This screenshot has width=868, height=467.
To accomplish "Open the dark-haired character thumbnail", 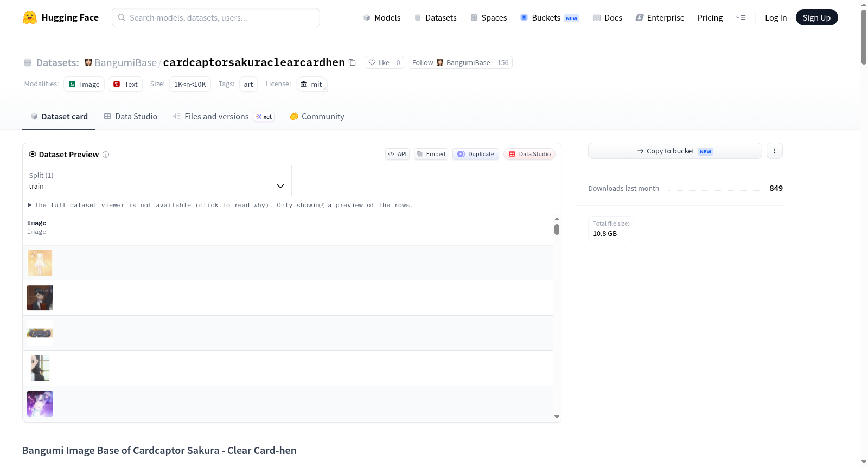I will click(x=40, y=298).
